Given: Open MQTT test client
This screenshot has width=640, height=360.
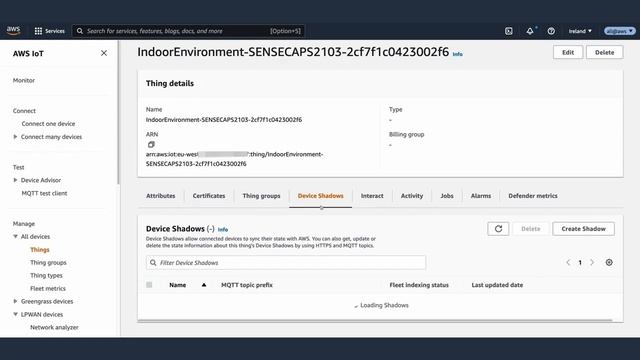Looking at the screenshot, I should tap(44, 193).
